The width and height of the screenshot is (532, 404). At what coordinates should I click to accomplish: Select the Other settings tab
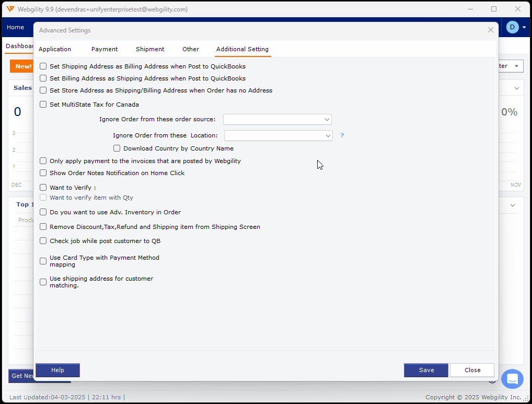[191, 49]
